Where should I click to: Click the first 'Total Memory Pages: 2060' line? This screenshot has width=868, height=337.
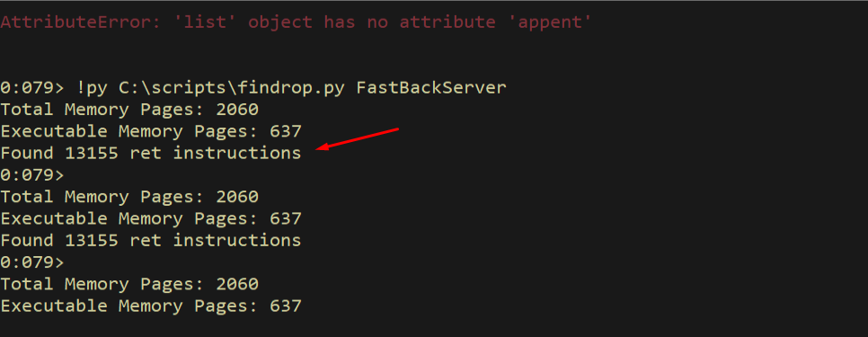click(x=129, y=110)
